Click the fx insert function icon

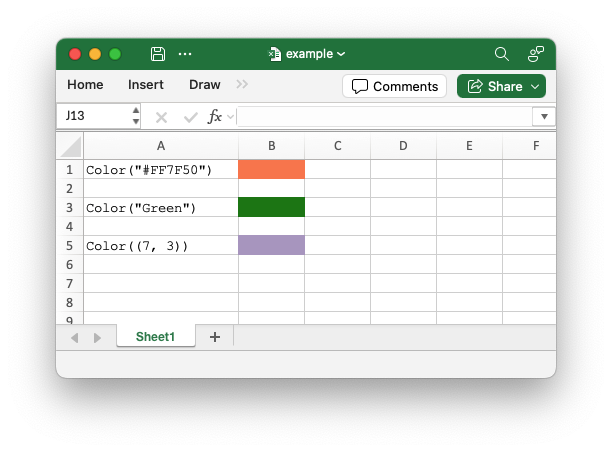[x=215, y=116]
